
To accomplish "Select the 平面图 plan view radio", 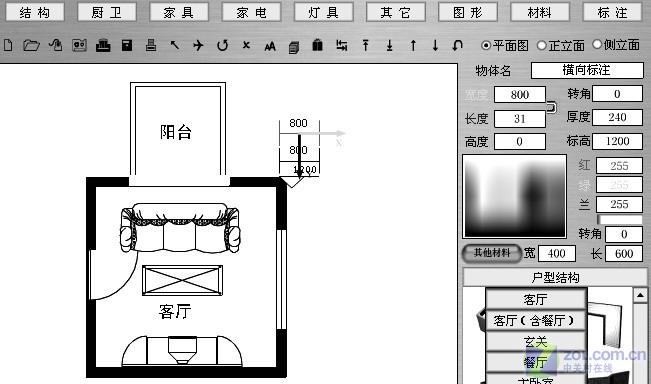I will pyautogui.click(x=486, y=45).
